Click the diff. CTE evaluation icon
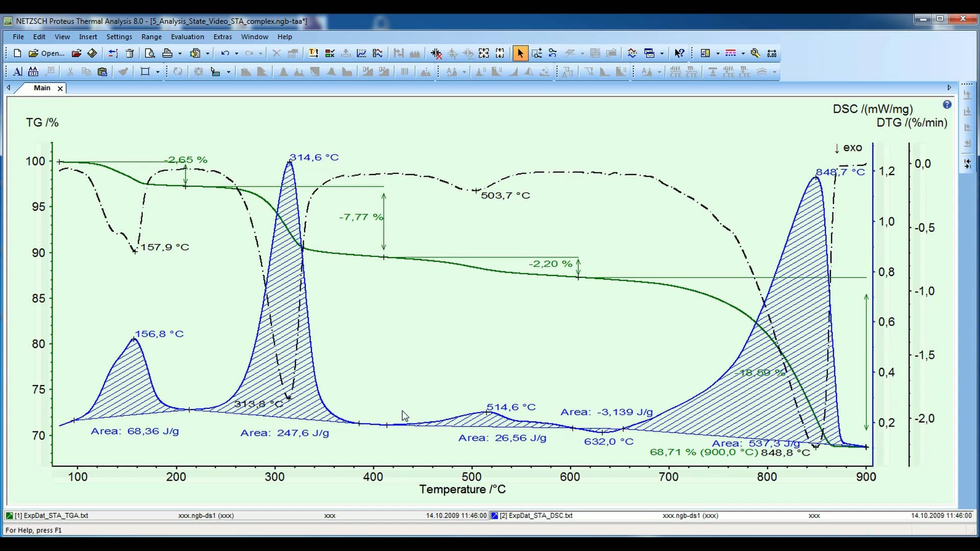Image resolution: width=980 pixels, height=551 pixels. 676,72
